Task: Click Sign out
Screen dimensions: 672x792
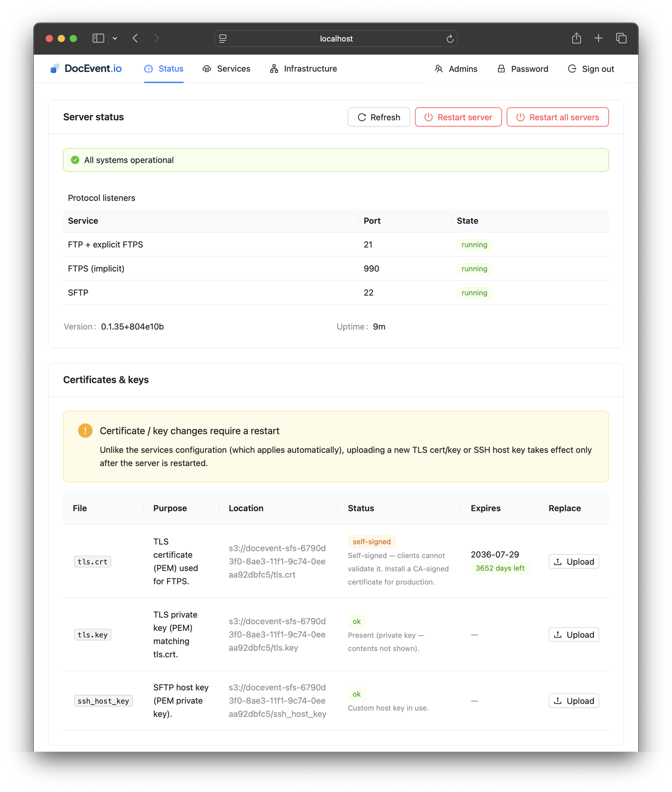Action: 591,69
